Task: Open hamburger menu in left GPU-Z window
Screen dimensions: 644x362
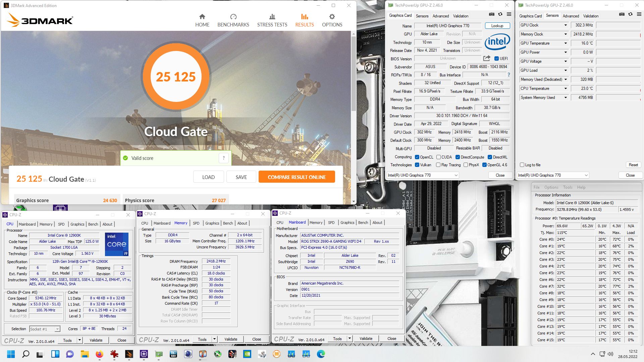Action: tap(509, 14)
